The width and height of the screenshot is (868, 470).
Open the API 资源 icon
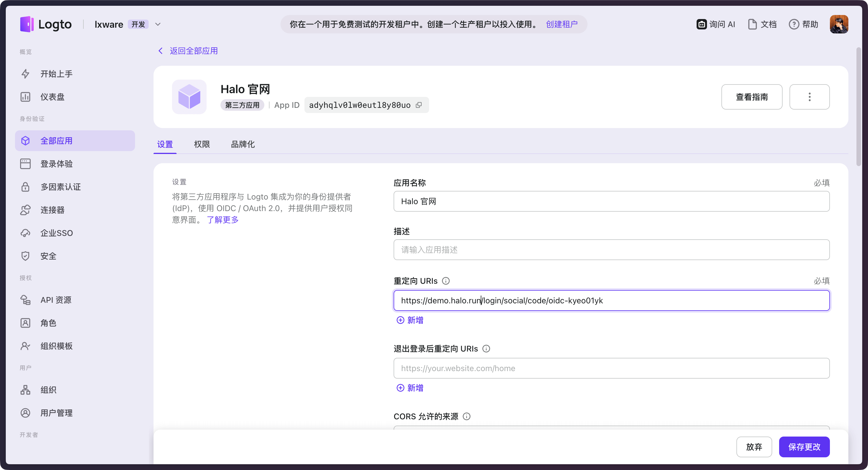coord(25,300)
